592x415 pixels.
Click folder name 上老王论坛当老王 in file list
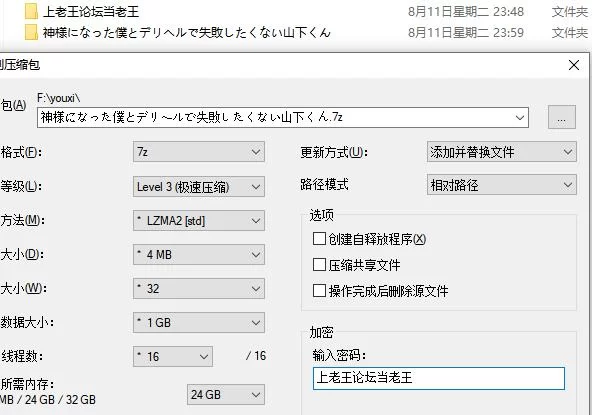pos(91,12)
